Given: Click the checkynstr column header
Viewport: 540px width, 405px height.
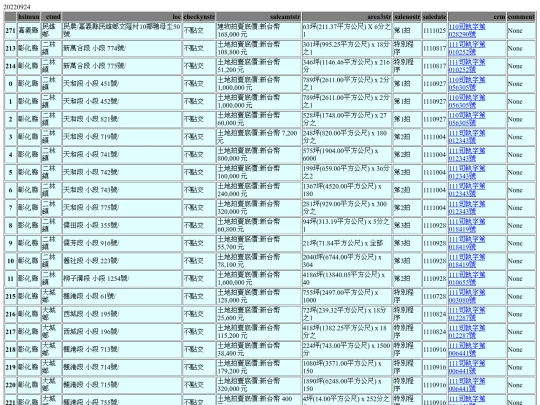Looking at the screenshot, I should point(199,17).
